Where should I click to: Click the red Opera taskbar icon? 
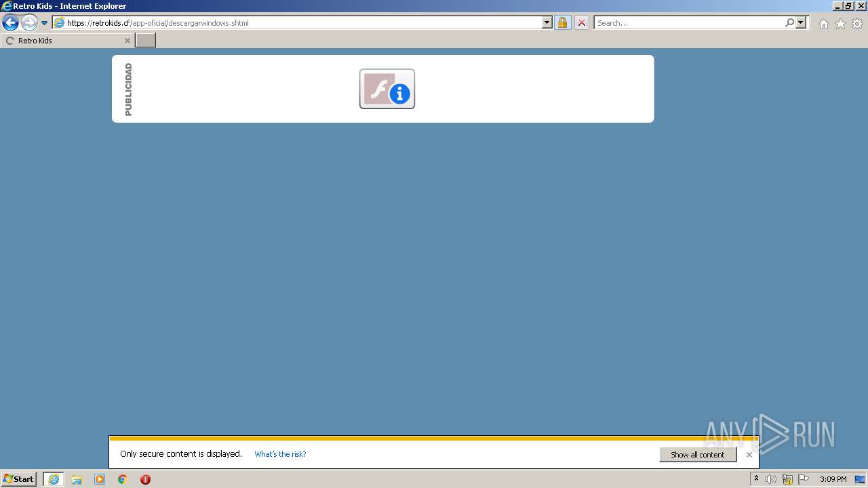coord(145,479)
